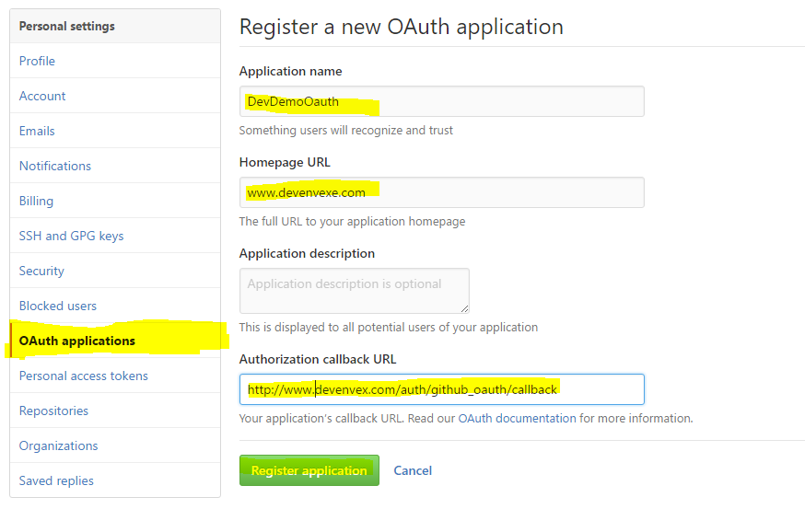Click the Application description text area

pos(354,291)
